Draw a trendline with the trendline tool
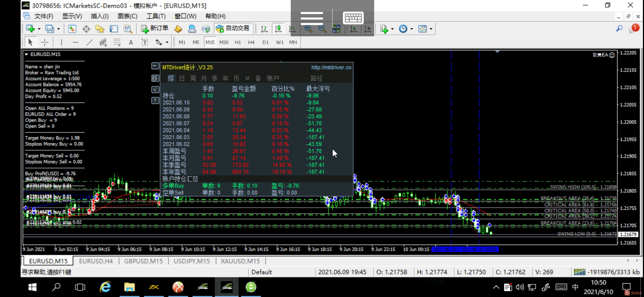The width and height of the screenshot is (644, 297). coord(89,42)
